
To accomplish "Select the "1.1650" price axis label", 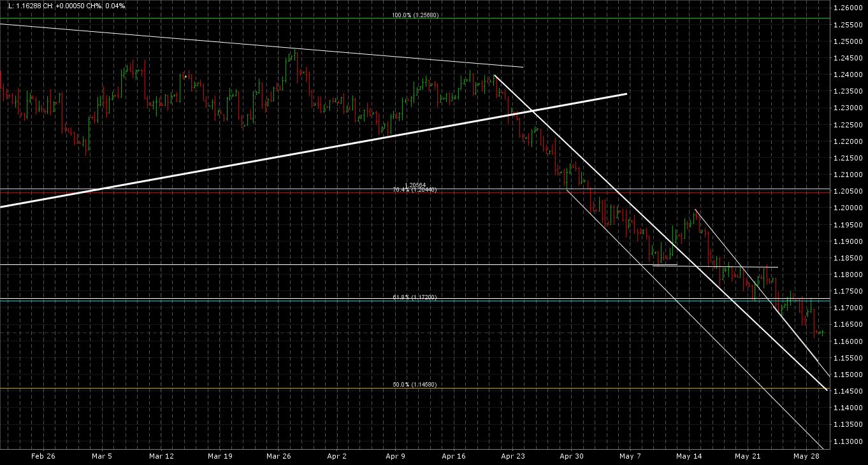I will pos(847,325).
